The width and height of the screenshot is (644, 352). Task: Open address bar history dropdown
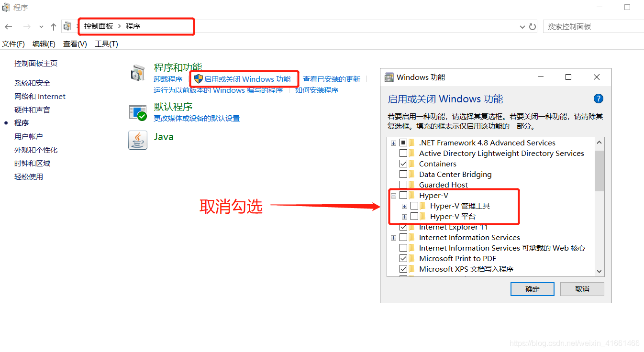click(522, 27)
